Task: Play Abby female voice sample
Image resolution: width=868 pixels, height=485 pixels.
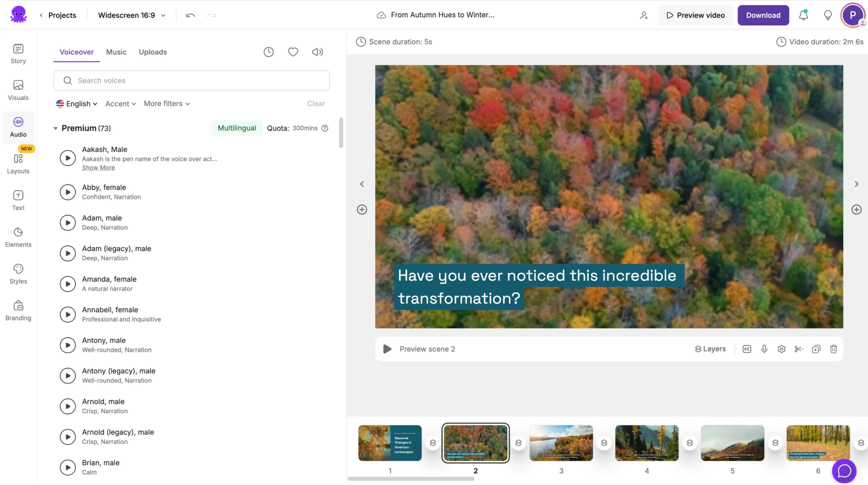Action: pyautogui.click(x=68, y=192)
